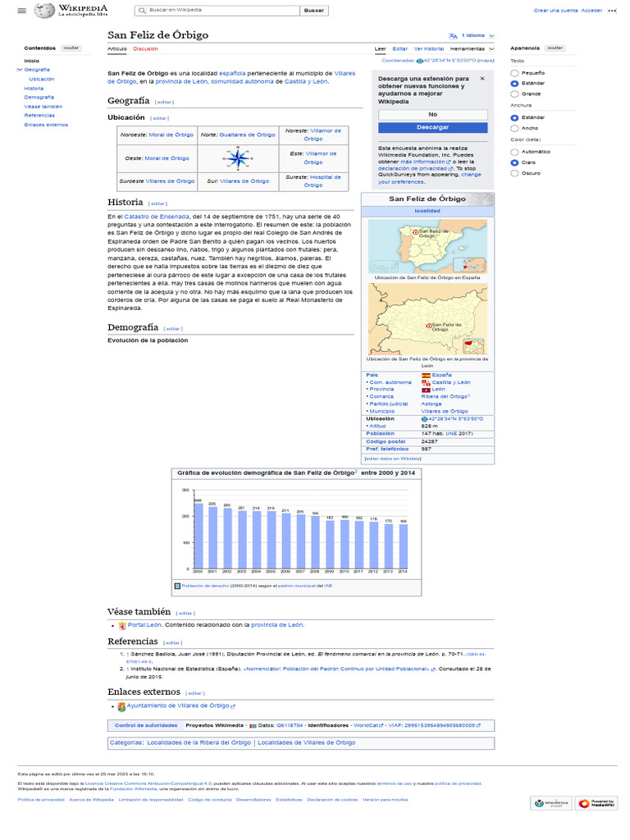Image resolution: width=630 pixels, height=840 pixels.
Task: Click Crear una cuenta link
Action: [x=556, y=11]
